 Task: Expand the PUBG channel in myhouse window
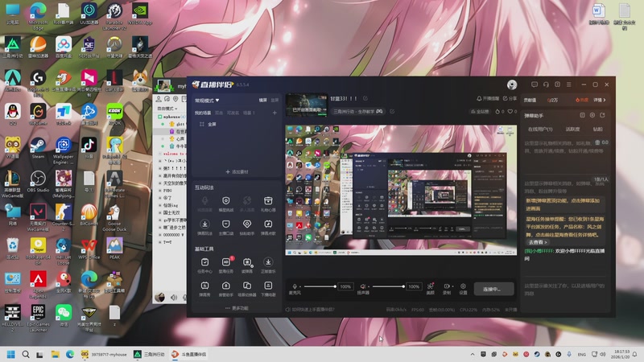[160, 191]
